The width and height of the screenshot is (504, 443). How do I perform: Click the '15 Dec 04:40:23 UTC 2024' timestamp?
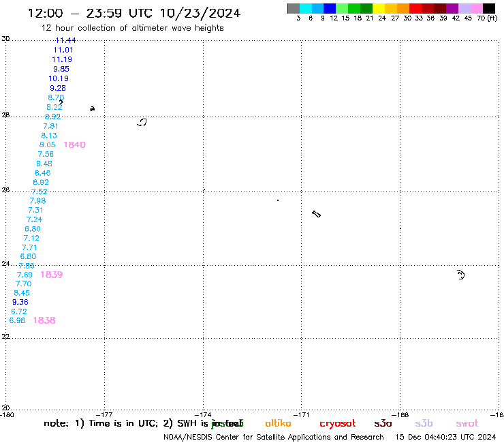click(x=446, y=437)
